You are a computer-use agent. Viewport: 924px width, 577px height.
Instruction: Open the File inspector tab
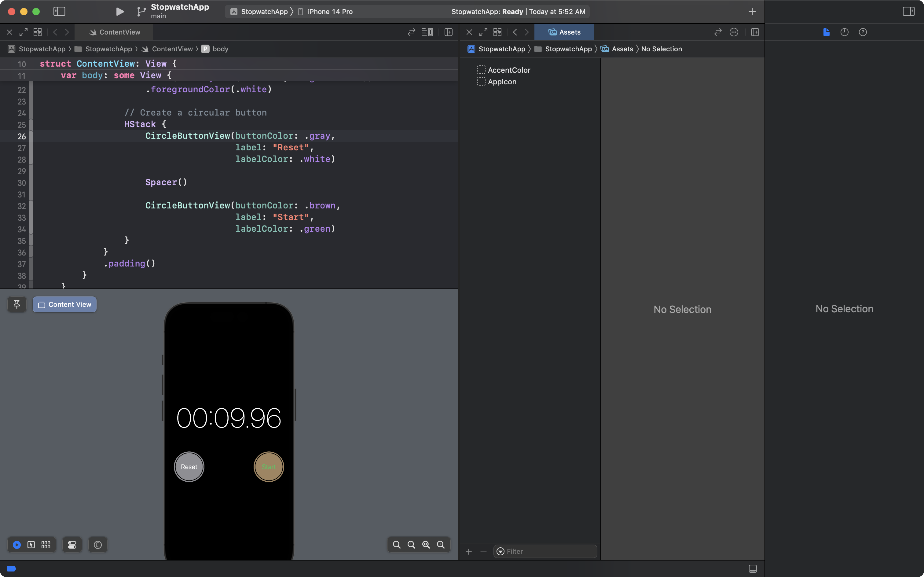pos(826,32)
